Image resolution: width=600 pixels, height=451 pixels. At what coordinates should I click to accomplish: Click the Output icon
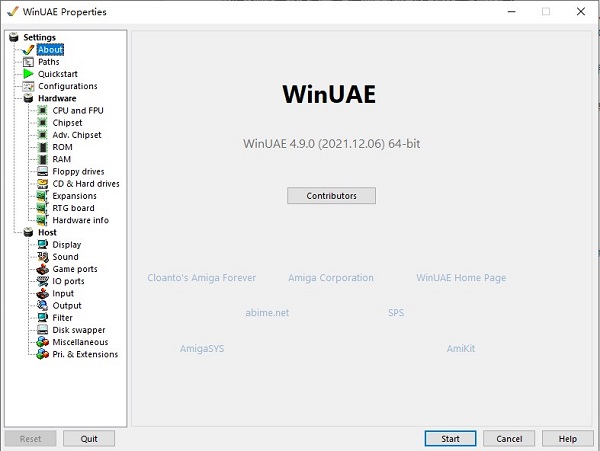[42, 305]
